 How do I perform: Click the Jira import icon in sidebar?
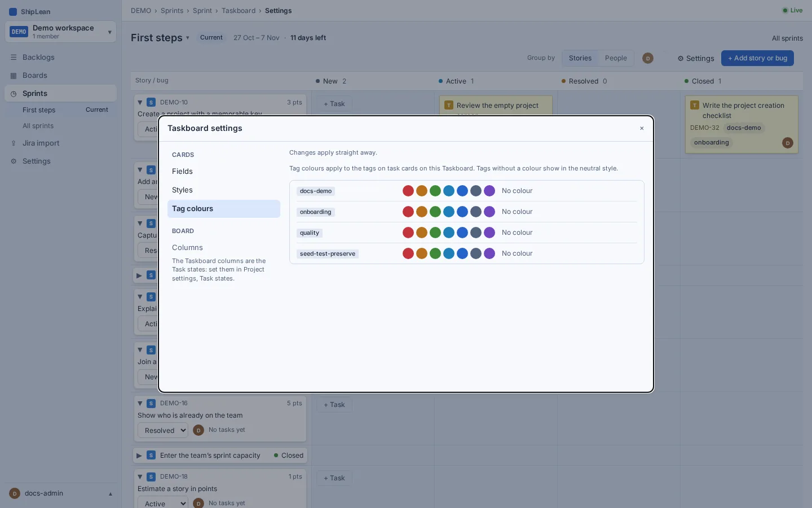(x=14, y=143)
